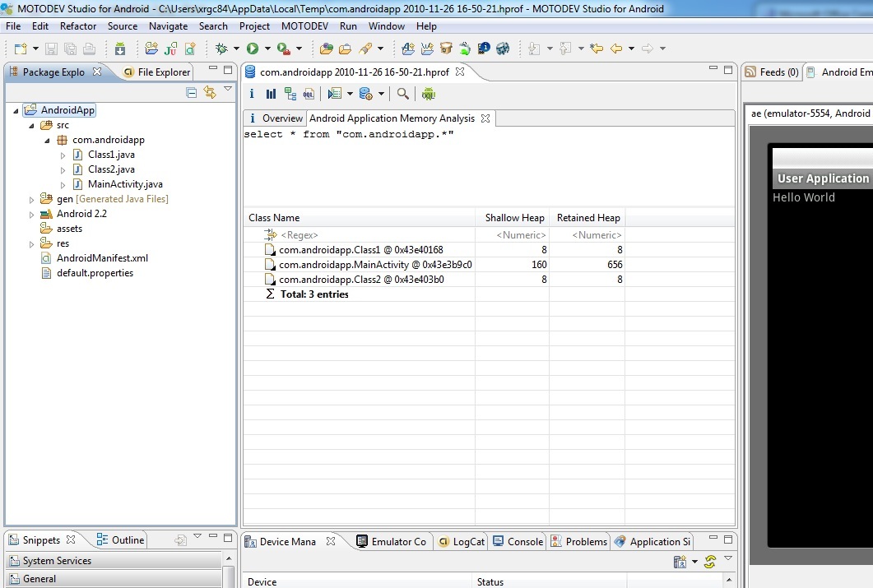Click the OQL query icon
The width and height of the screenshot is (873, 588).
[x=309, y=94]
